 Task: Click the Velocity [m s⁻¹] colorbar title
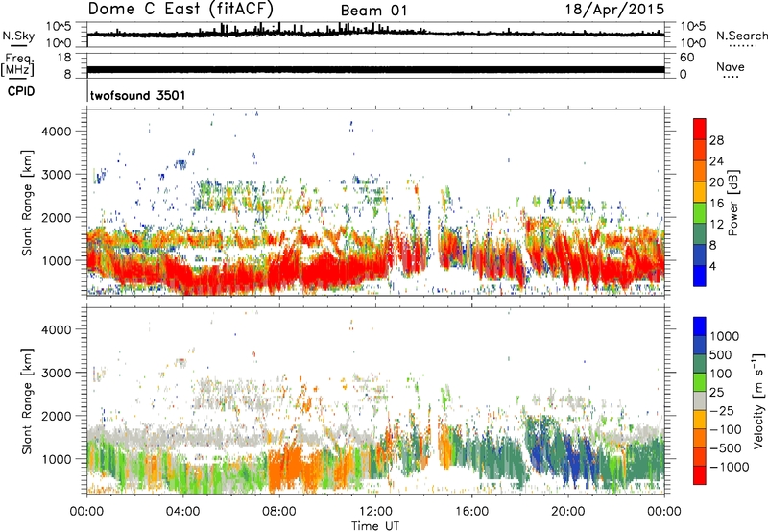[758, 400]
